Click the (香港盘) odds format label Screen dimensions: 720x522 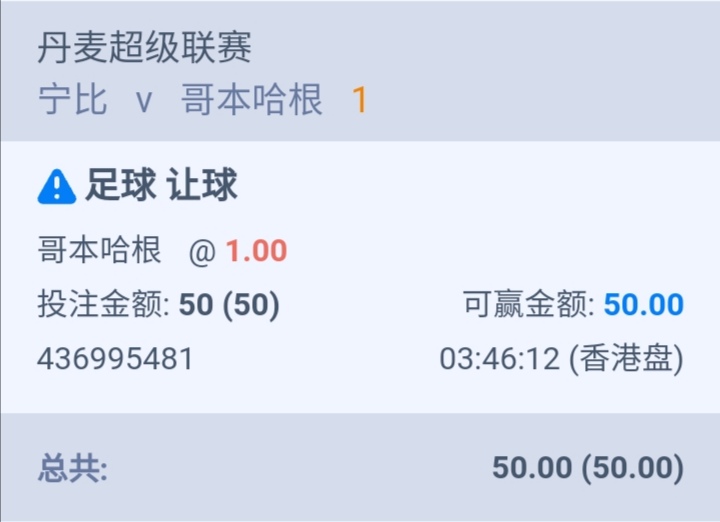click(x=626, y=359)
